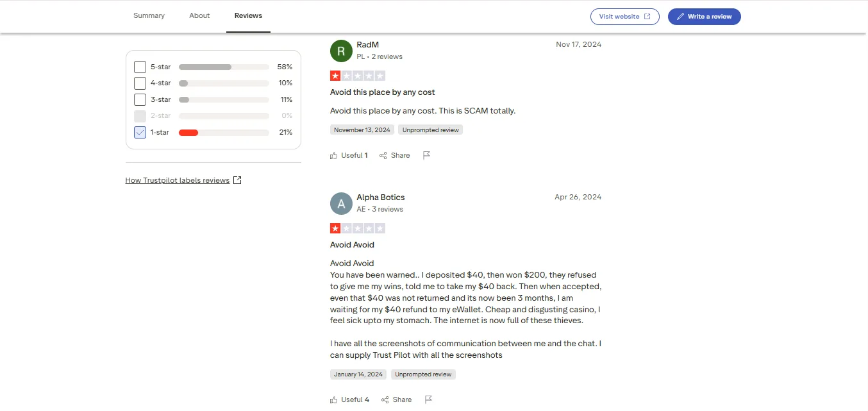Click the disabled 2-star checkbox
This screenshot has width=868, height=411.
pyautogui.click(x=140, y=116)
